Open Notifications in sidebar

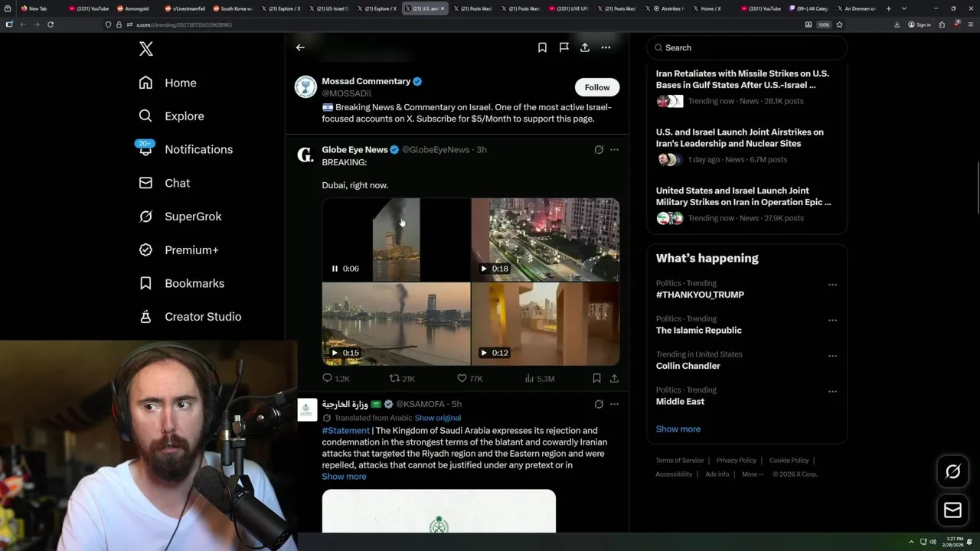[185, 149]
